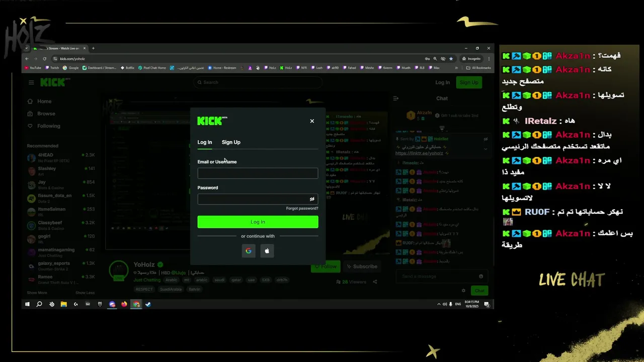Open new browser tab plus button
Viewport: 644px width, 362px height.
tap(93, 48)
